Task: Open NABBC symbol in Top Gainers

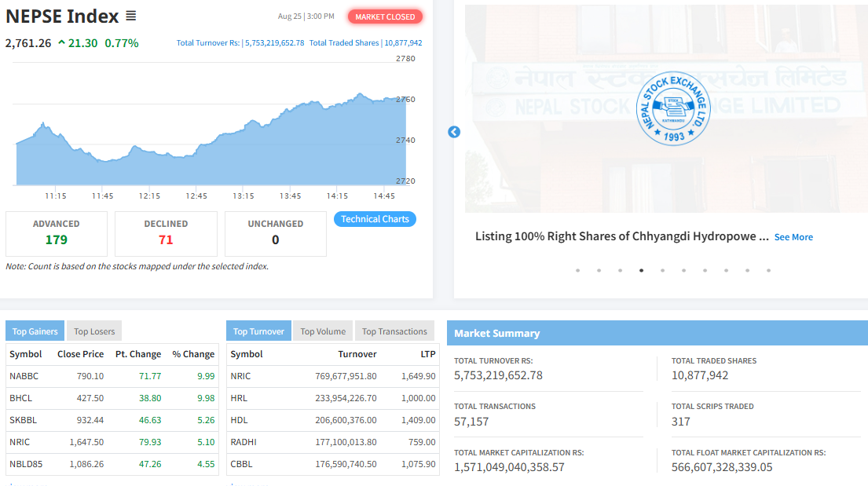Action: (x=24, y=376)
